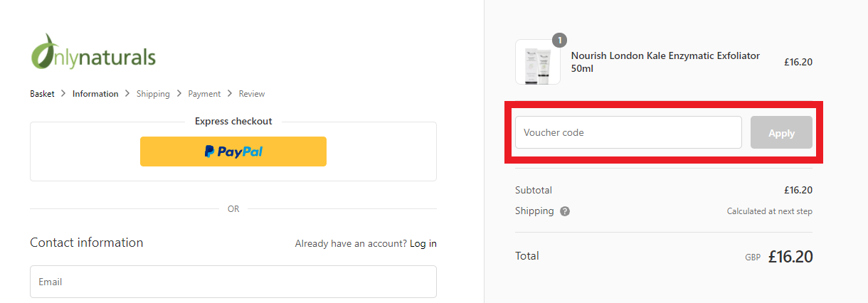Click the Only Naturals leaf logo
Image resolution: width=868 pixels, height=303 pixels.
pyautogui.click(x=92, y=51)
